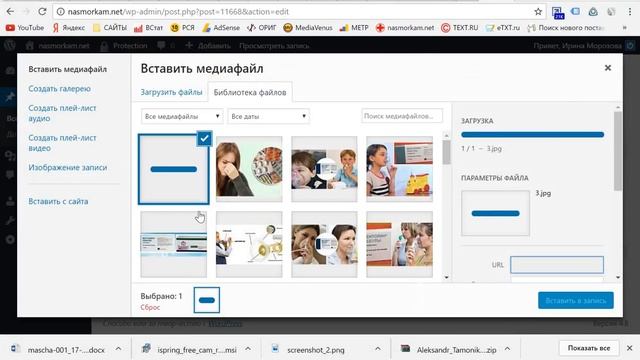Open the eTXT.ru bookmark

(x=502, y=28)
